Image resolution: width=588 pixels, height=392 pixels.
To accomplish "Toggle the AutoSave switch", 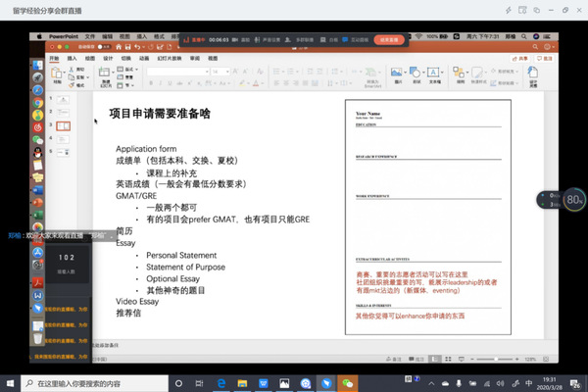I will (x=104, y=47).
